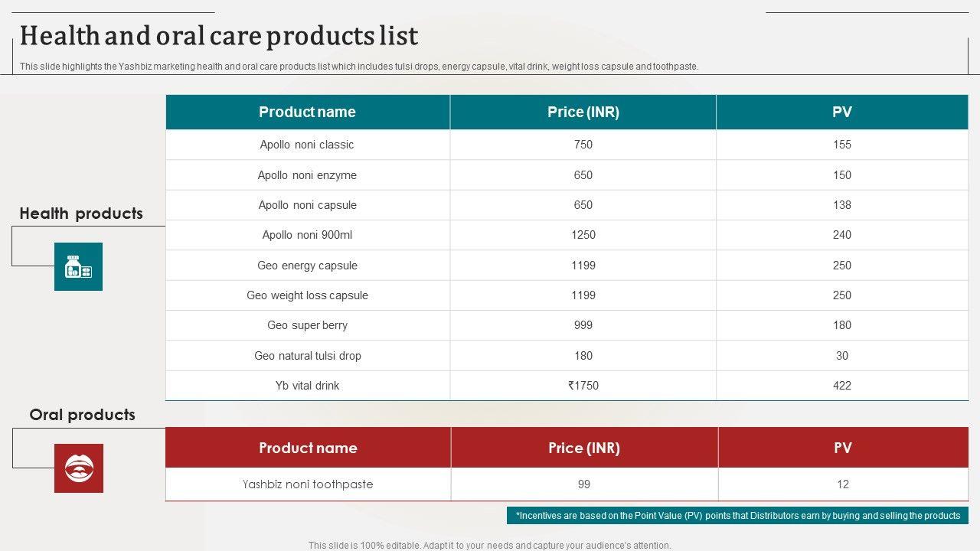
Task: Click the slide title heading
Action: pos(219,36)
